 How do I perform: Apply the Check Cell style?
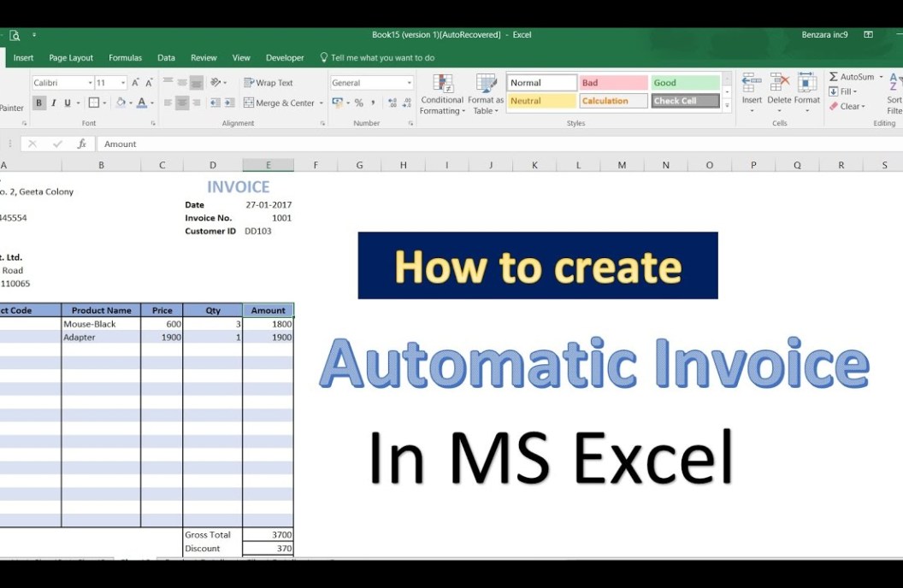[x=684, y=101]
